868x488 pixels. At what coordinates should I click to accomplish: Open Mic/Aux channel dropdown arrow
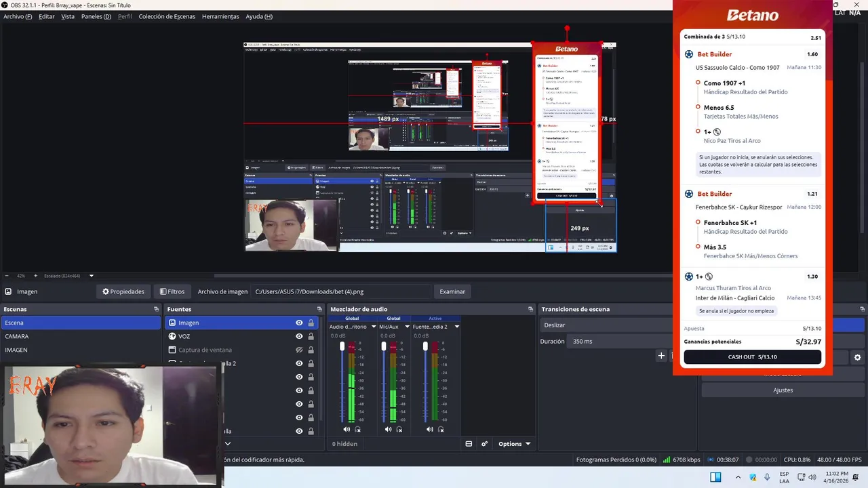pos(407,327)
